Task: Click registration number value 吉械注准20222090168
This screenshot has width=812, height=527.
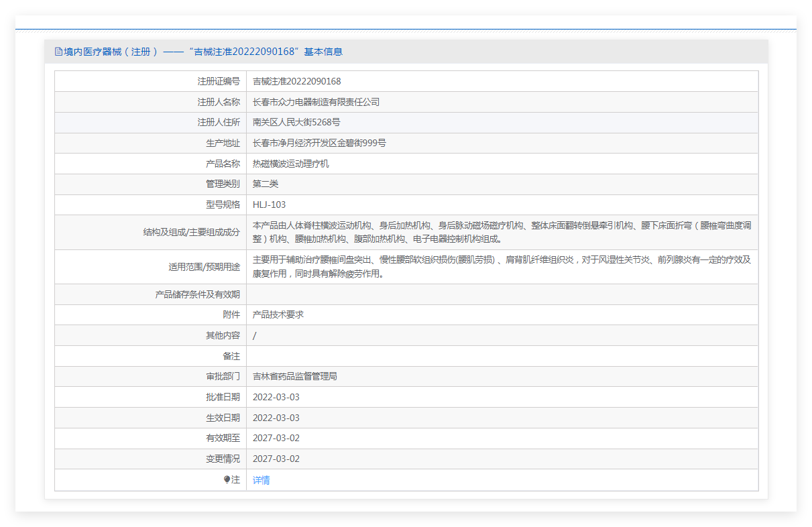Action: click(x=296, y=81)
